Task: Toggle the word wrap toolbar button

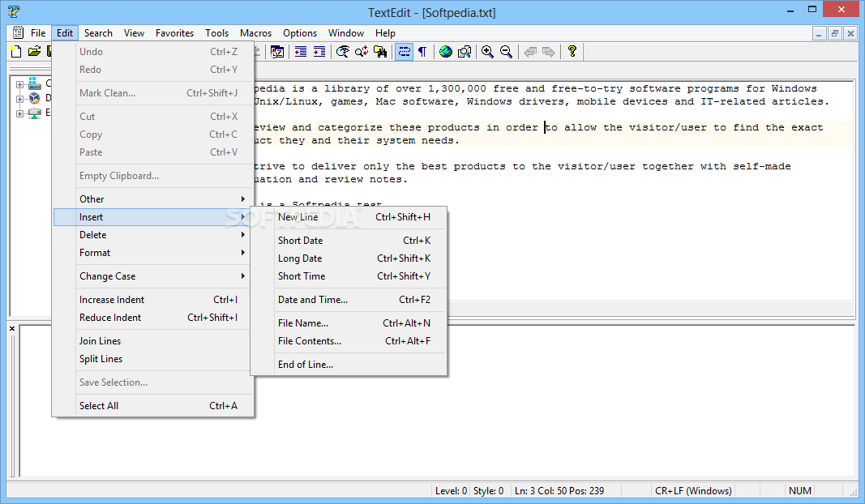Action: [404, 52]
